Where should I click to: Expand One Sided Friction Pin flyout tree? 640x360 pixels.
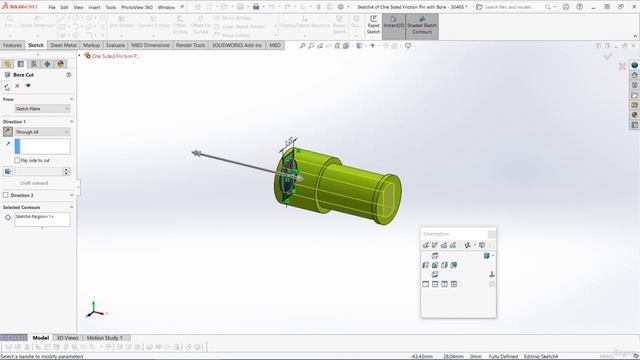click(x=80, y=56)
